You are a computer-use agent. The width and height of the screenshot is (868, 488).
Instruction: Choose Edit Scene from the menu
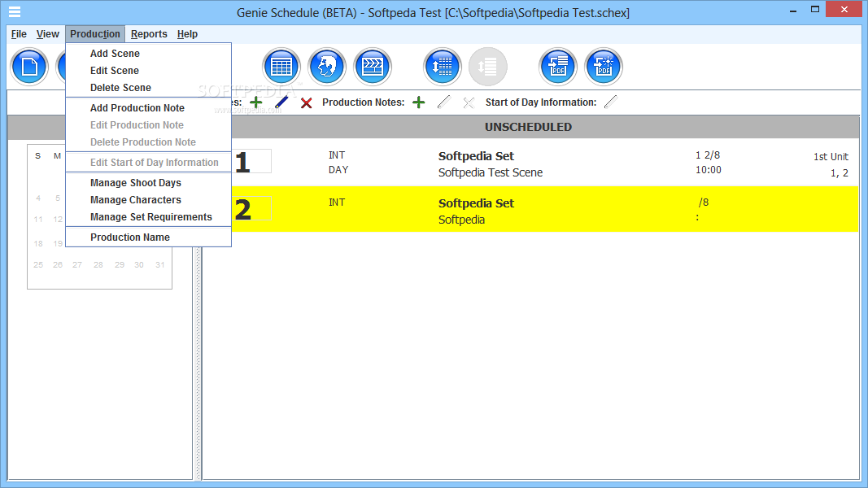pyautogui.click(x=148, y=71)
